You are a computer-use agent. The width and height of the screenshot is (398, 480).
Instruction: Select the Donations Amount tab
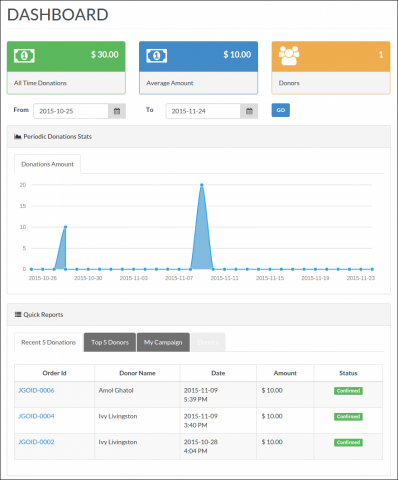(47, 164)
